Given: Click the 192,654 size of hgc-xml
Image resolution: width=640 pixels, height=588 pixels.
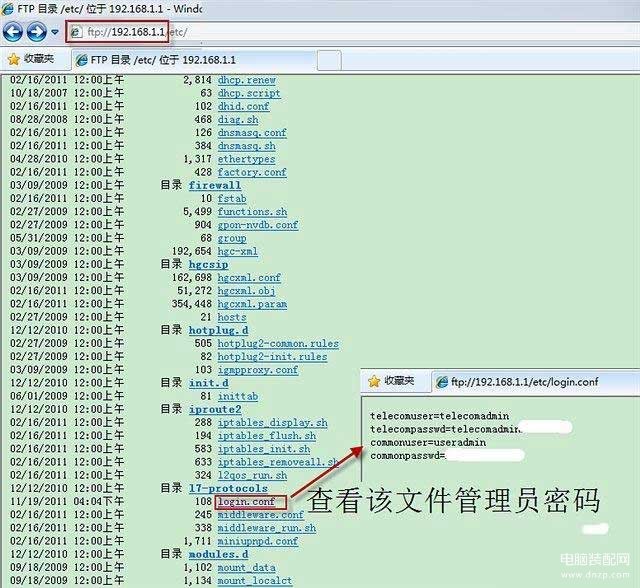Looking at the screenshot, I should tap(192, 251).
